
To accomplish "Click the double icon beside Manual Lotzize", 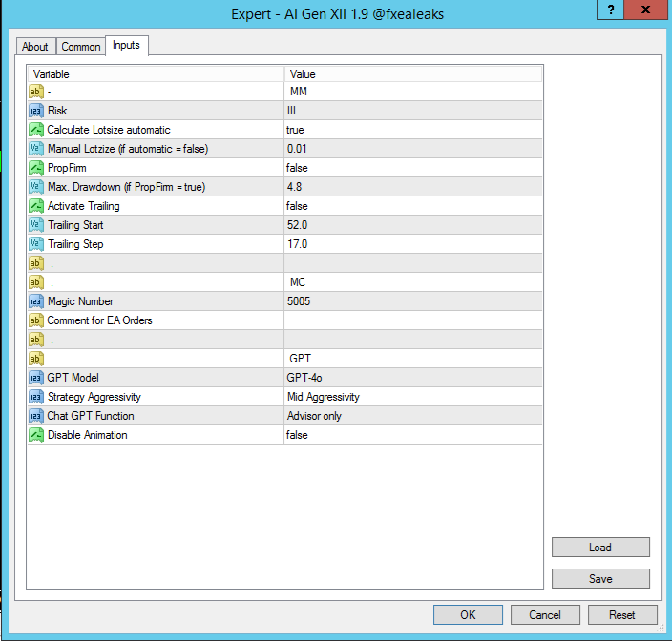I will pos(36,149).
